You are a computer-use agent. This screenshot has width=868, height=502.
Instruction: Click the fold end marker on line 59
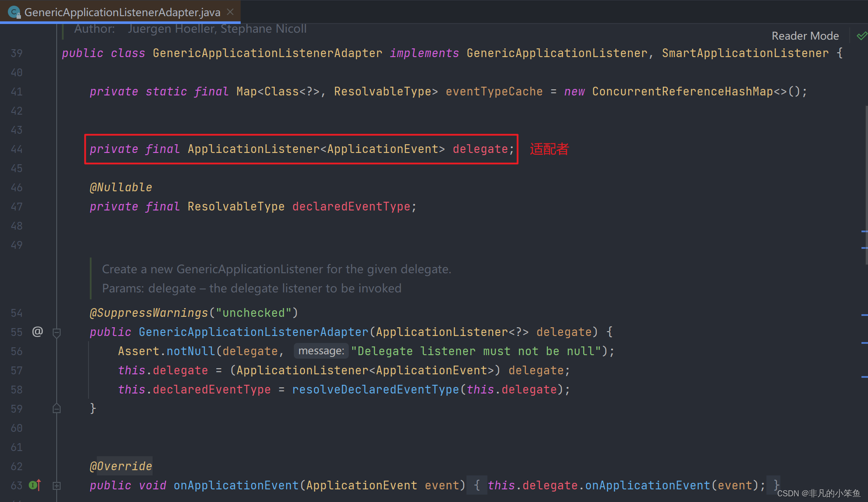pos(57,408)
